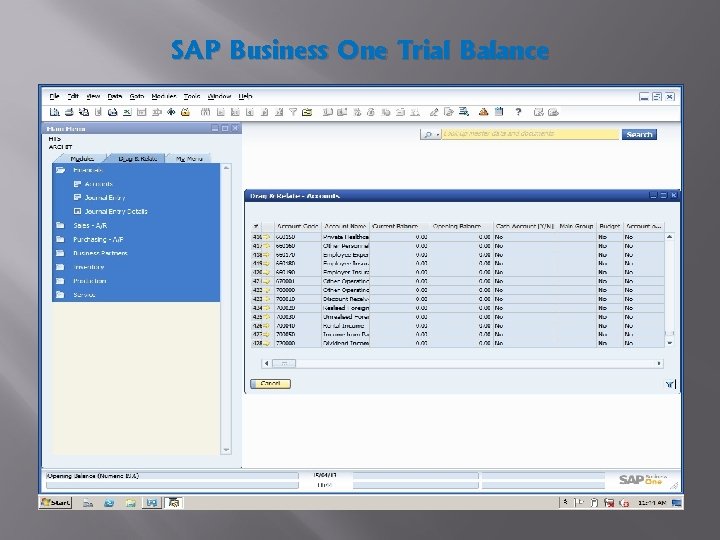The width and height of the screenshot is (720, 540).
Task: Click the lookup master data search field
Action: point(530,134)
